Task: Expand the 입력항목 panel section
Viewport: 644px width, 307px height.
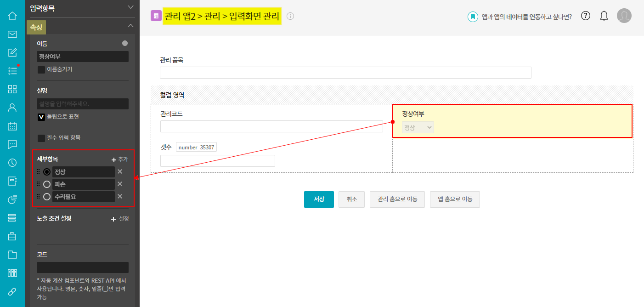Action: pos(130,7)
